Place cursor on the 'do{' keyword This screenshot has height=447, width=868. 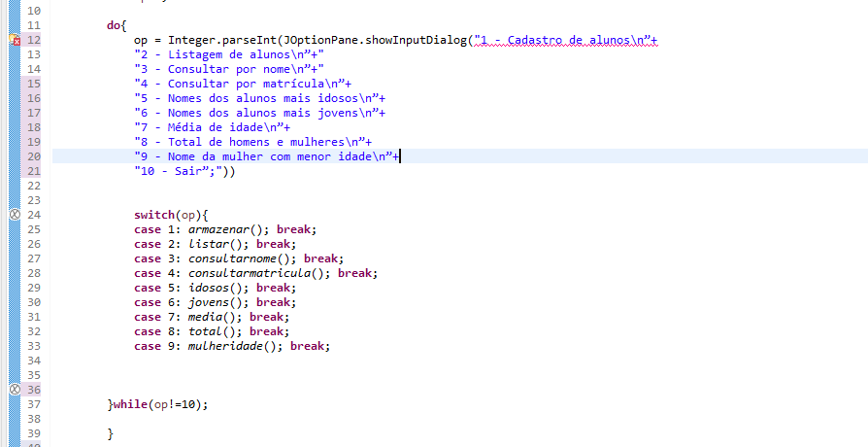pyautogui.click(x=117, y=25)
